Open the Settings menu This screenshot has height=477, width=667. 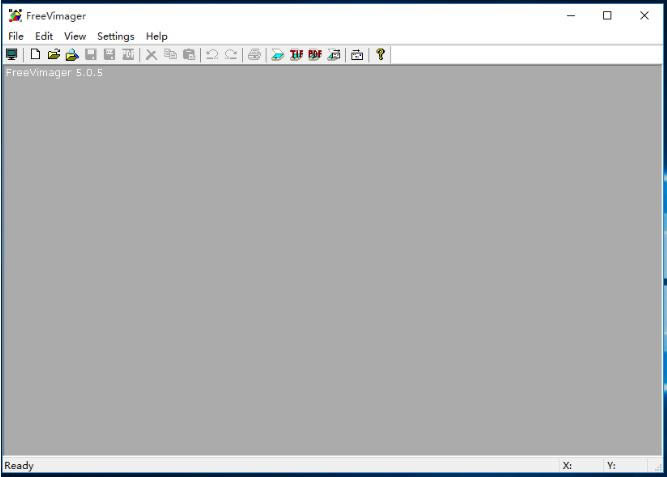tap(116, 36)
